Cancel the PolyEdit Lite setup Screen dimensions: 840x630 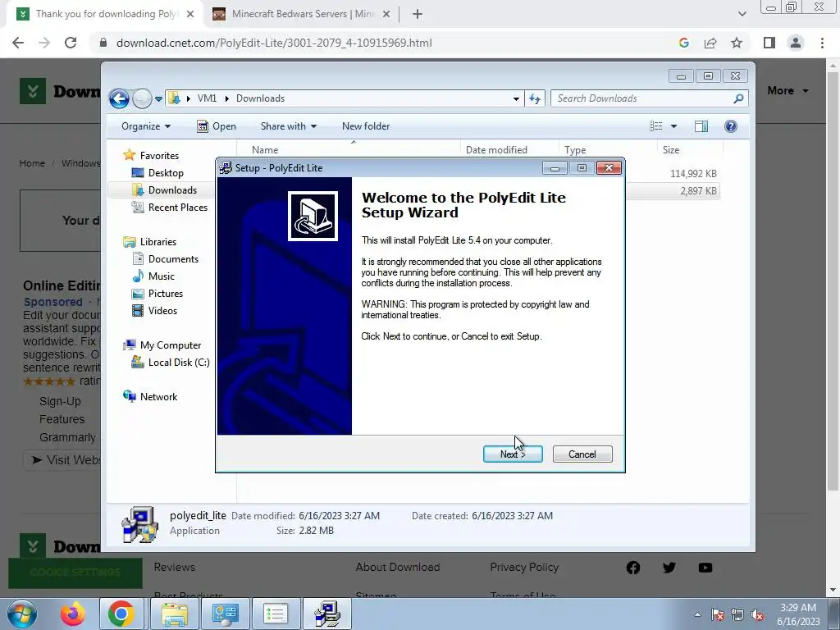(x=582, y=454)
